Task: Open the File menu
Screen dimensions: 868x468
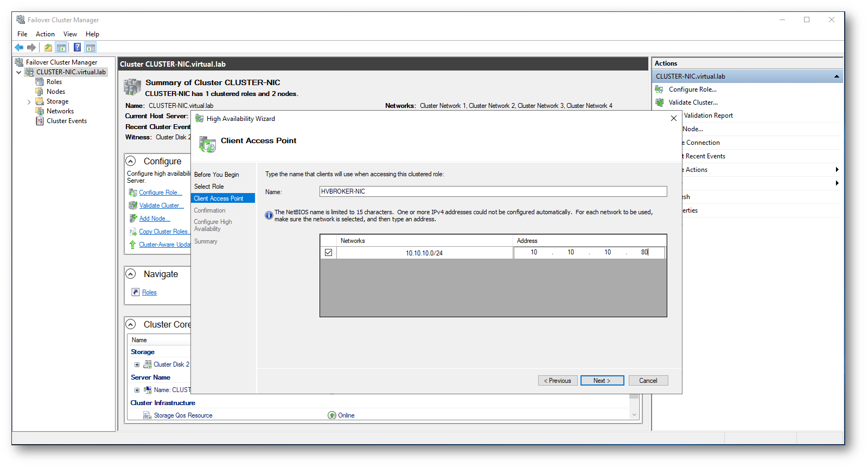Action: tap(22, 34)
